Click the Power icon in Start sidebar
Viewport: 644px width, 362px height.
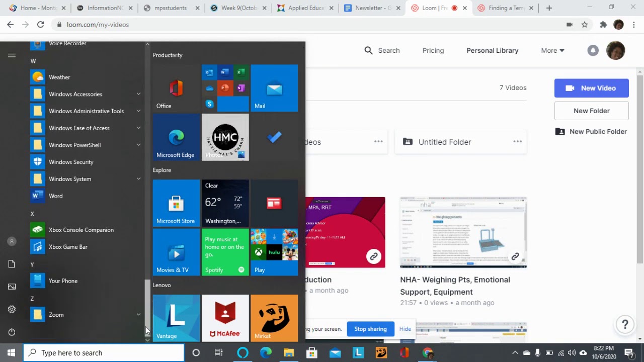coord(12,332)
